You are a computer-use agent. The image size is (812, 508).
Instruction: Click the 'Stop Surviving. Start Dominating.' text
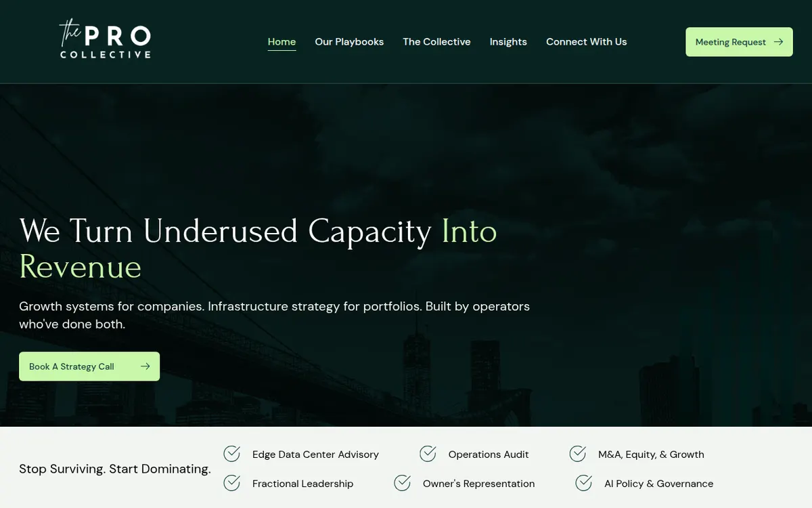pyautogui.click(x=115, y=469)
